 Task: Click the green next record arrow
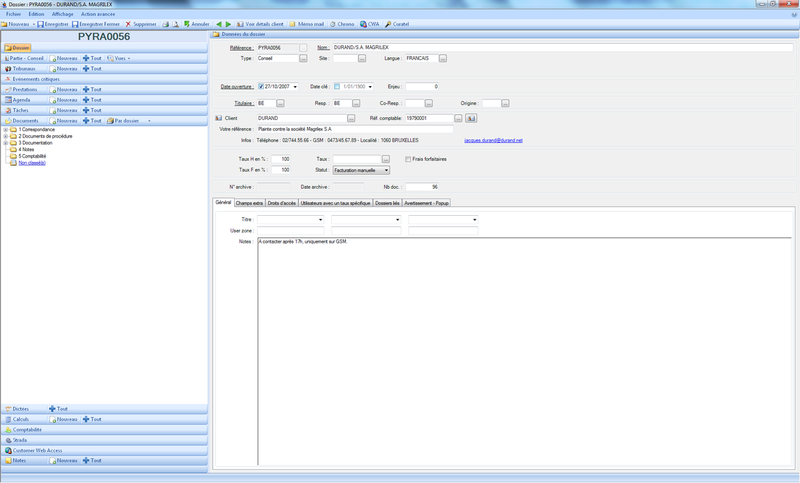228,24
